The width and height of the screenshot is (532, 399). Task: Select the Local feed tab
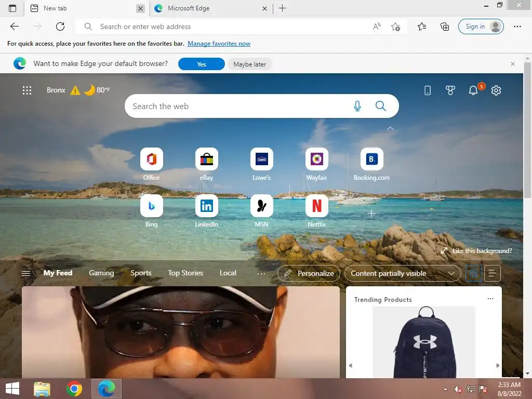coord(228,273)
